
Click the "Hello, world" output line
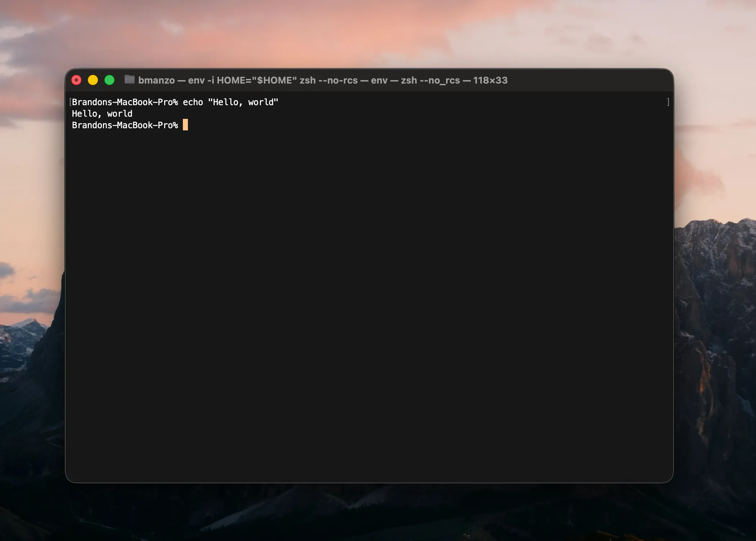pos(102,114)
